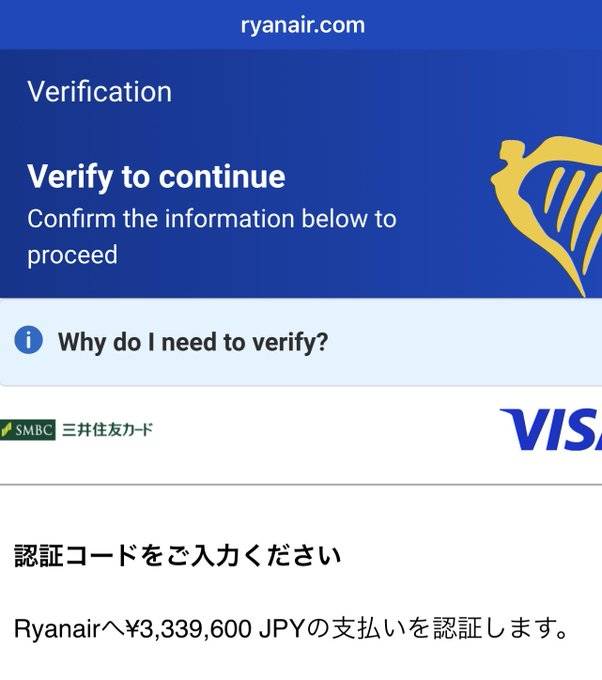The height and width of the screenshot is (680, 602).
Task: Click the Verify to continue heading
Action: 156,177
